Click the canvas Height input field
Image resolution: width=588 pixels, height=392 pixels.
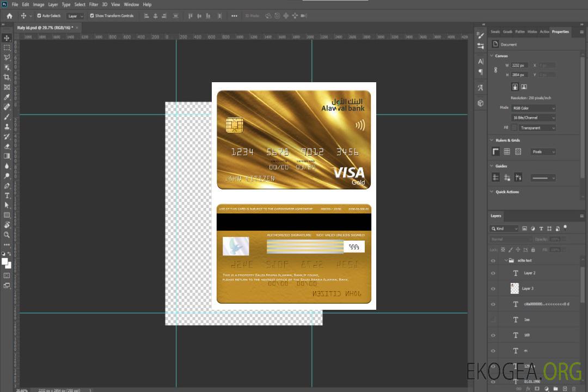coord(519,75)
